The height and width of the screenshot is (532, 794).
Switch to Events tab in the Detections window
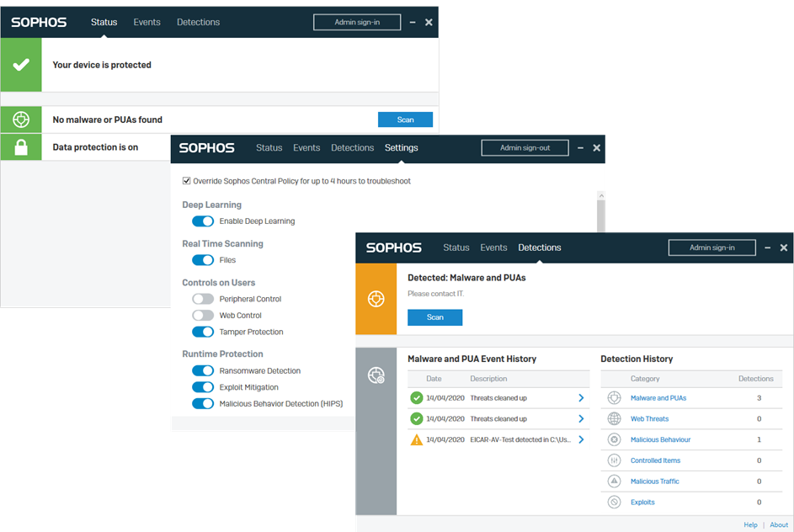[x=493, y=247]
